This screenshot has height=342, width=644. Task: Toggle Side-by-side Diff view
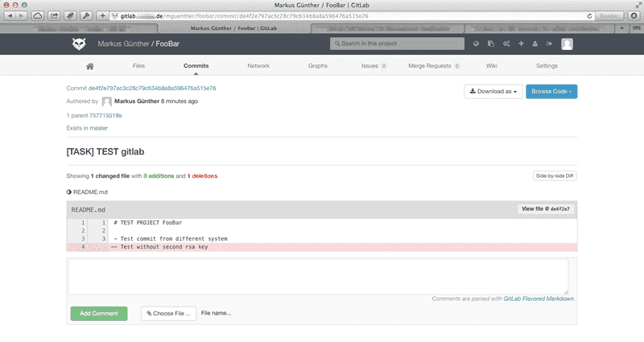coord(555,176)
